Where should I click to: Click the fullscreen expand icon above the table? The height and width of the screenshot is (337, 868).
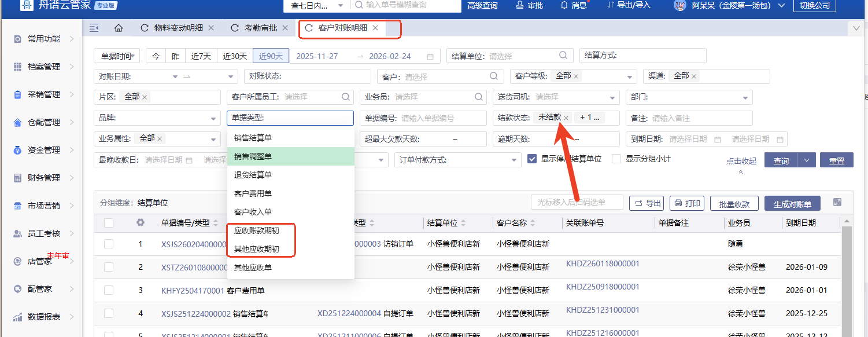pos(837,202)
